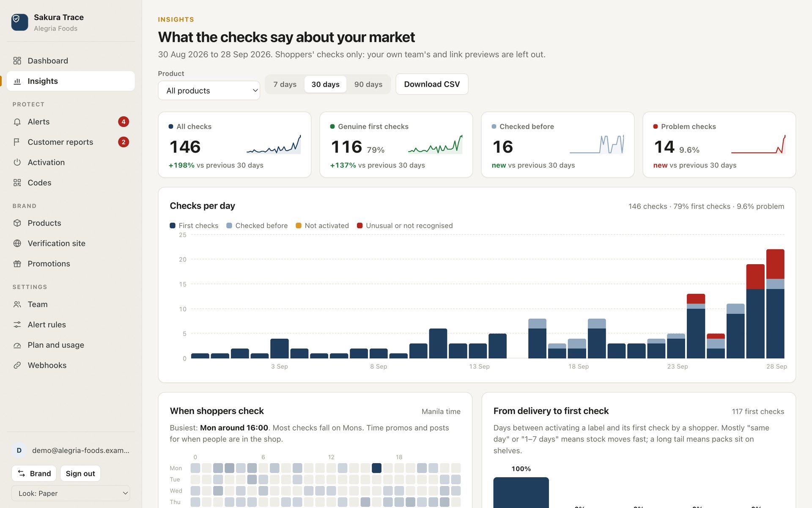Screen dimensions: 812x508
Task: Open the Look: Paper theme dropdown
Action: pos(71,493)
